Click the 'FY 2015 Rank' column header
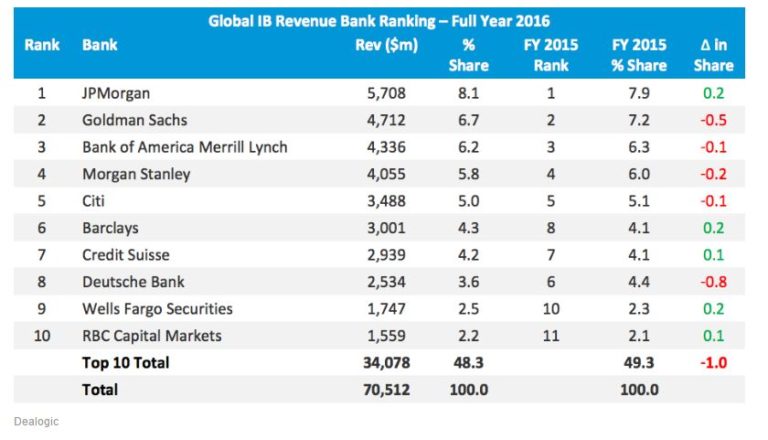 (551, 55)
